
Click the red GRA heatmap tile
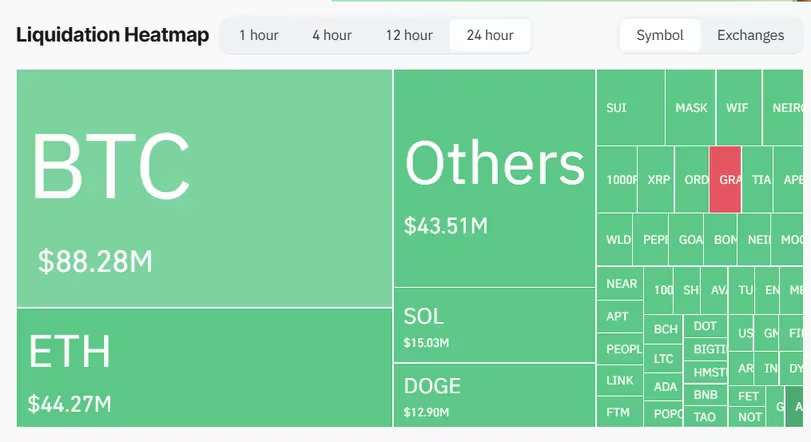pos(725,179)
